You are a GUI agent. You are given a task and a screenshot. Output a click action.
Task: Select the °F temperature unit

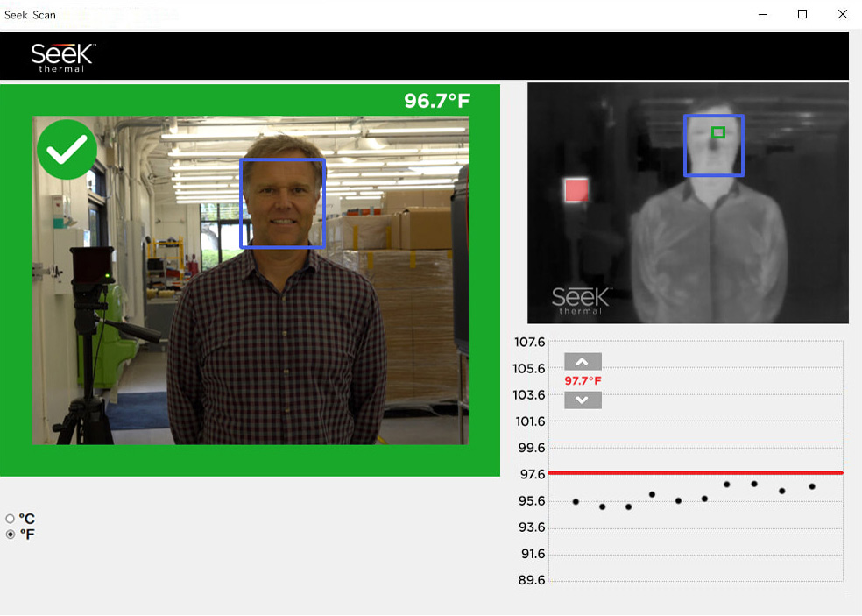10,534
